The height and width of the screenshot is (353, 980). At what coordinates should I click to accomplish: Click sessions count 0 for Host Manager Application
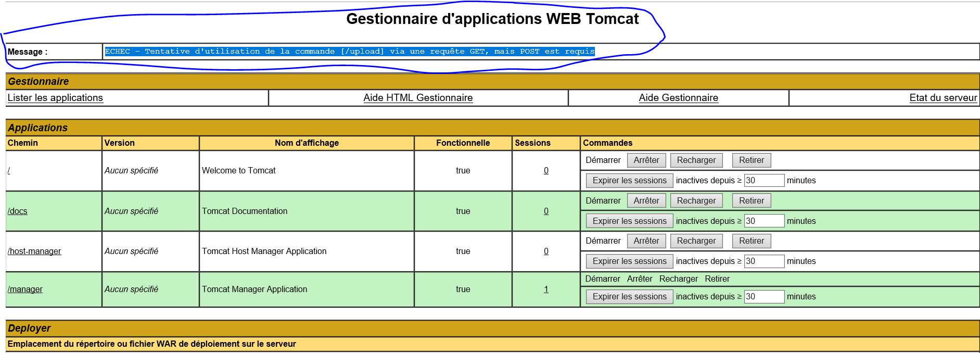(x=546, y=251)
